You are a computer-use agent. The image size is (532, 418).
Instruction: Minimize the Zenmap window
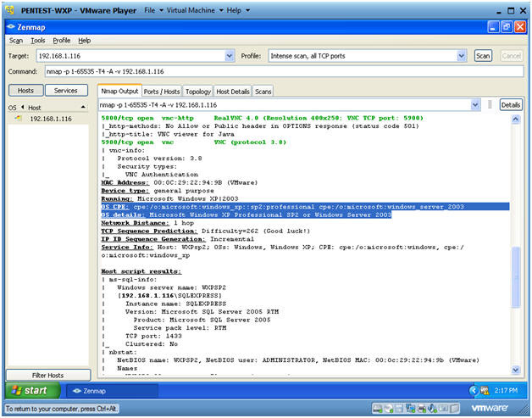click(x=494, y=27)
